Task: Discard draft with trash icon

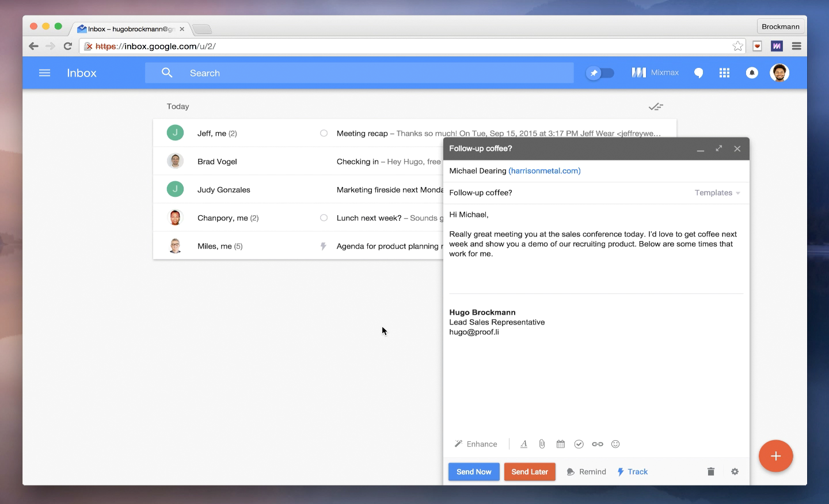Action: (x=711, y=472)
